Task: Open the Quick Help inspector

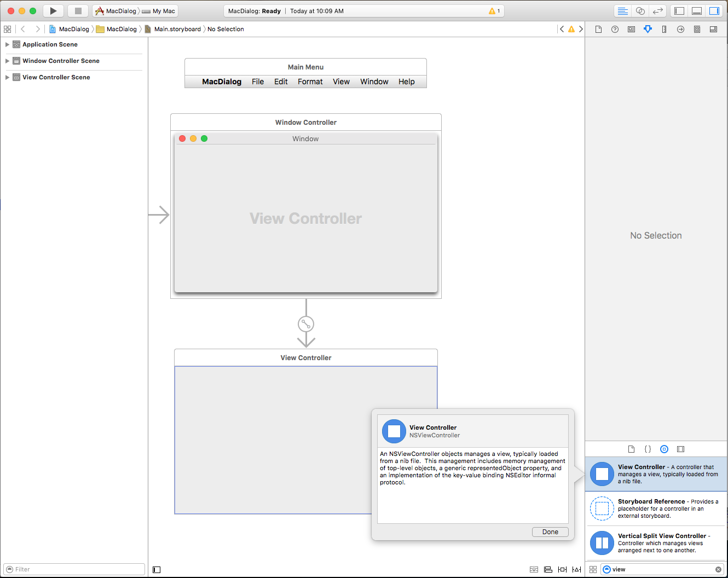Action: tap(615, 29)
